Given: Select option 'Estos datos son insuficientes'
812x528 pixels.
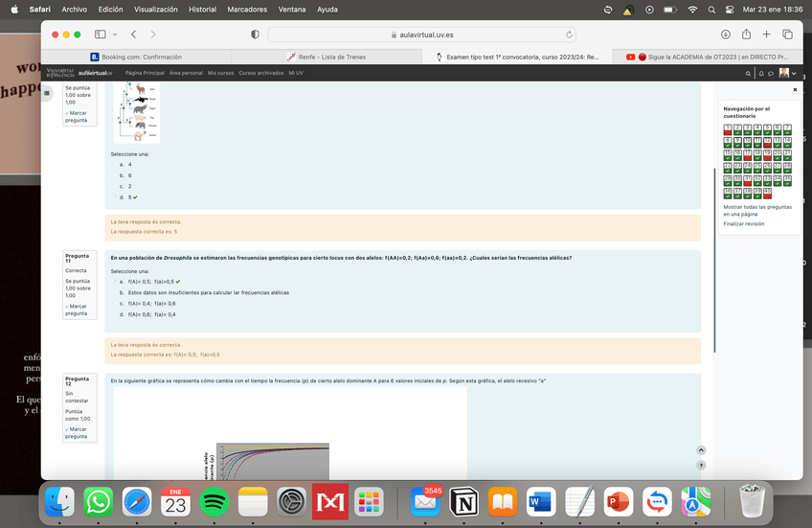Looking at the screenshot, I should coord(116,293).
